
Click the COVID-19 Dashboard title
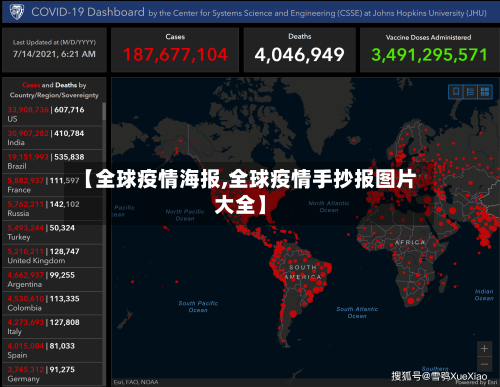(x=88, y=12)
